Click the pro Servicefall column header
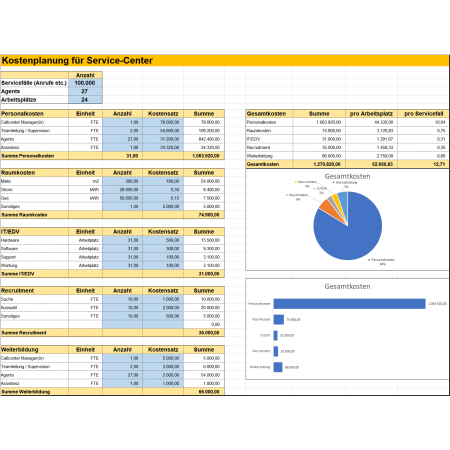The image size is (450, 450). click(423, 114)
